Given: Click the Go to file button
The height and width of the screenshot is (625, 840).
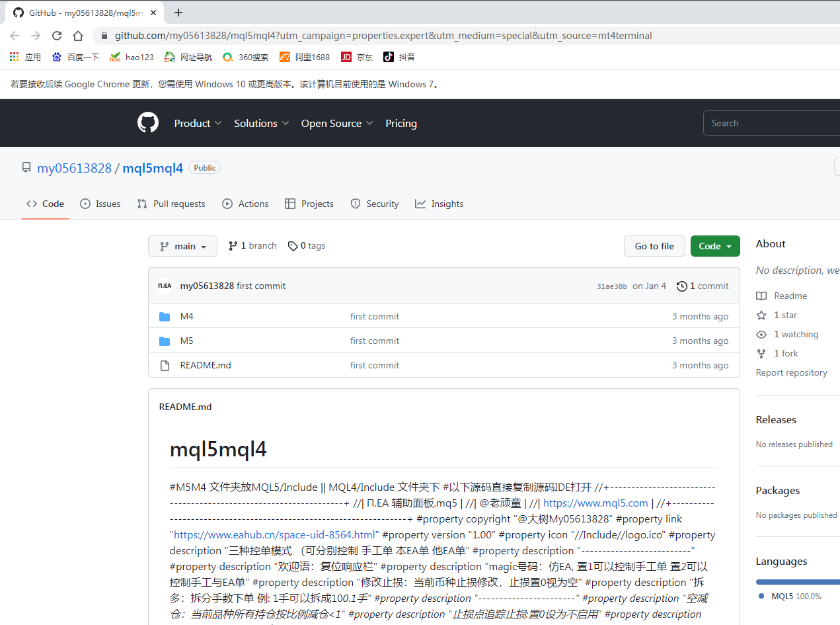Looking at the screenshot, I should click(654, 246).
